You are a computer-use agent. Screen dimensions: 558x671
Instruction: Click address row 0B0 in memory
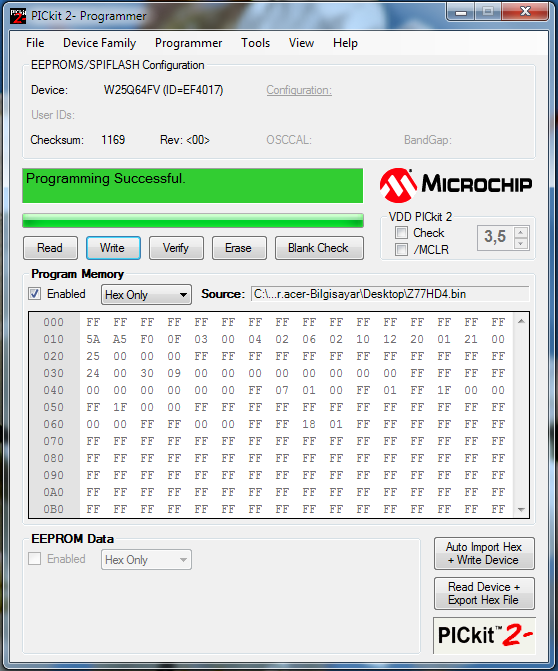[53, 509]
